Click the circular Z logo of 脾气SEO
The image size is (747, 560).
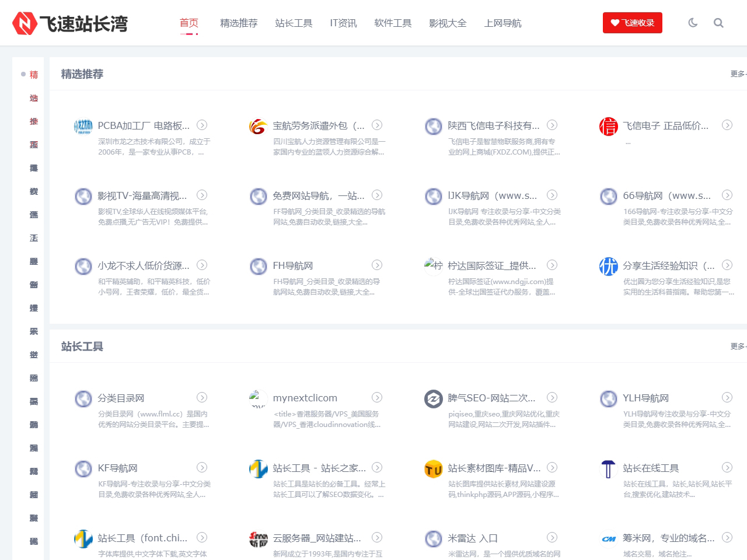pyautogui.click(x=433, y=399)
